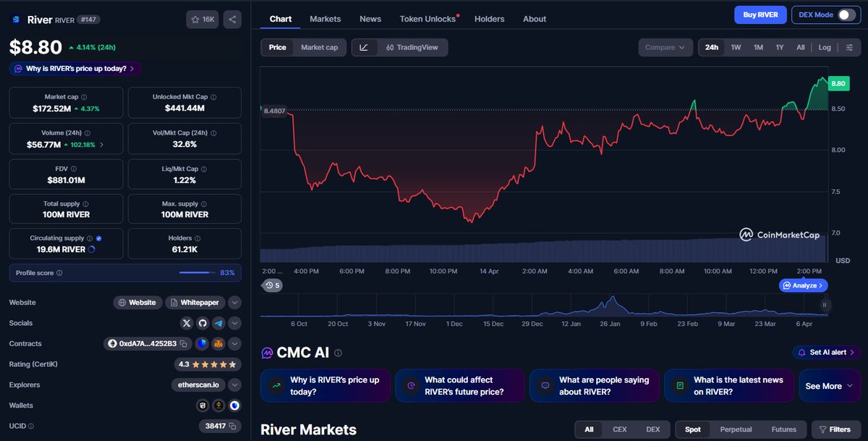Toggle the DEX Mode switch
Screen dimensions: 868x441
point(846,14)
